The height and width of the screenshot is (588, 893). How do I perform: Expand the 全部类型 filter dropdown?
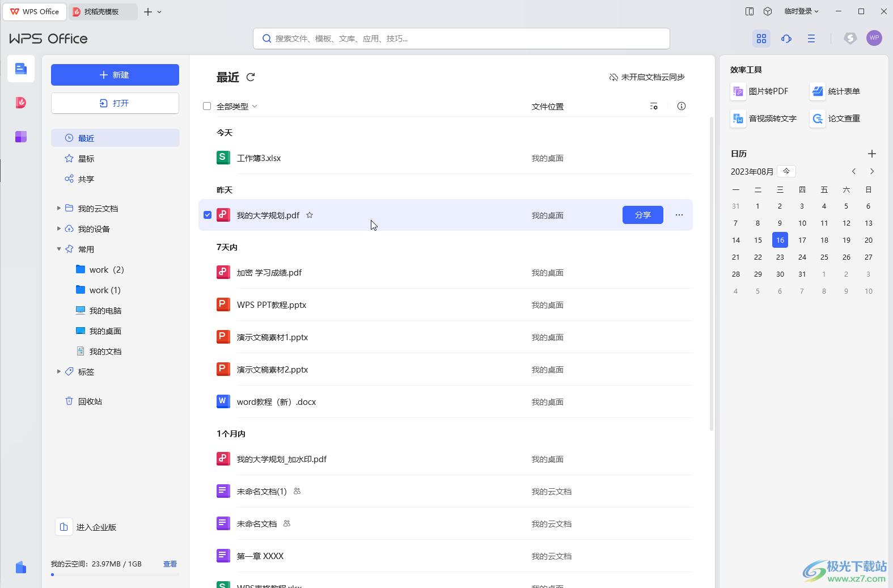[237, 106]
